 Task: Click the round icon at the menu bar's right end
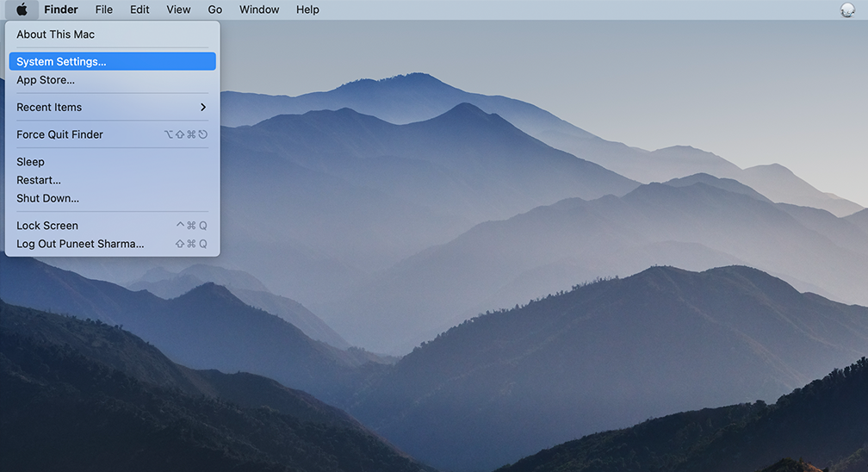pyautogui.click(x=847, y=10)
